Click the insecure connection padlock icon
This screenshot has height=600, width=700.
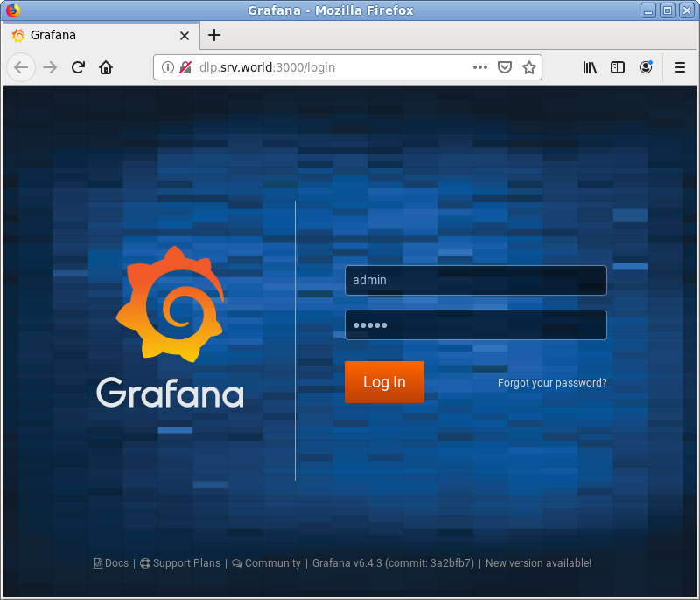185,67
